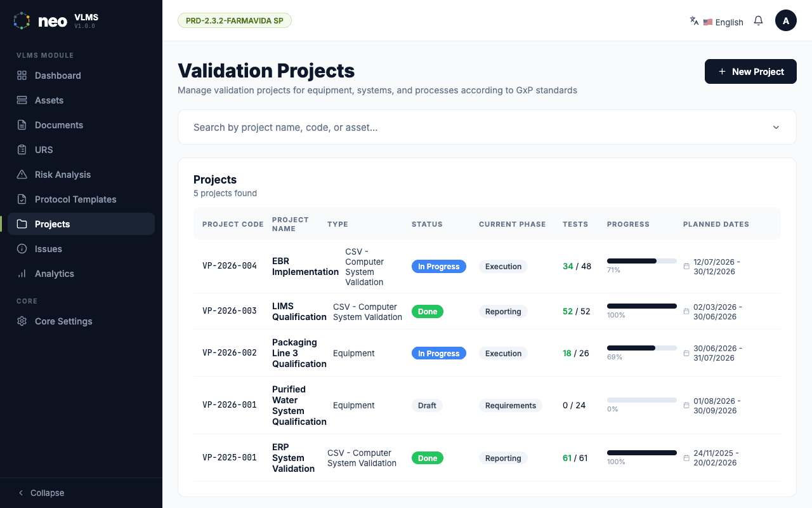Go to Assets section
Viewport: 812px width, 508px height.
point(81,100)
